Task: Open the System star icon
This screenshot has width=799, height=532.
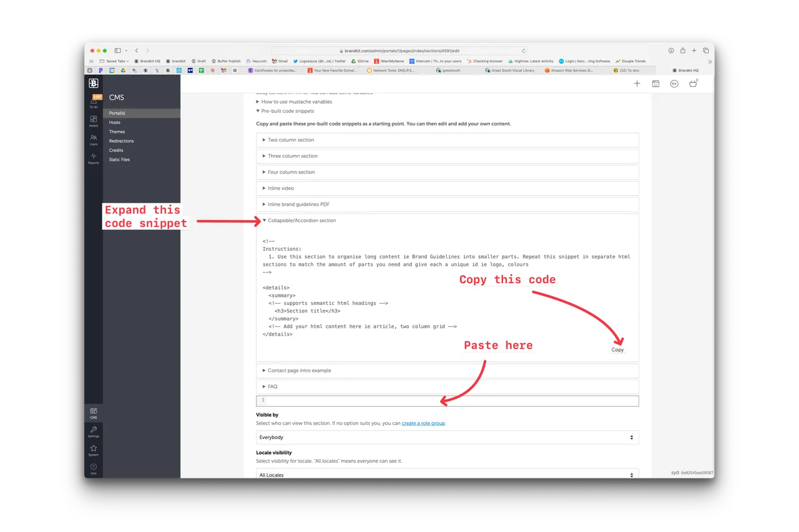Action: click(x=94, y=449)
